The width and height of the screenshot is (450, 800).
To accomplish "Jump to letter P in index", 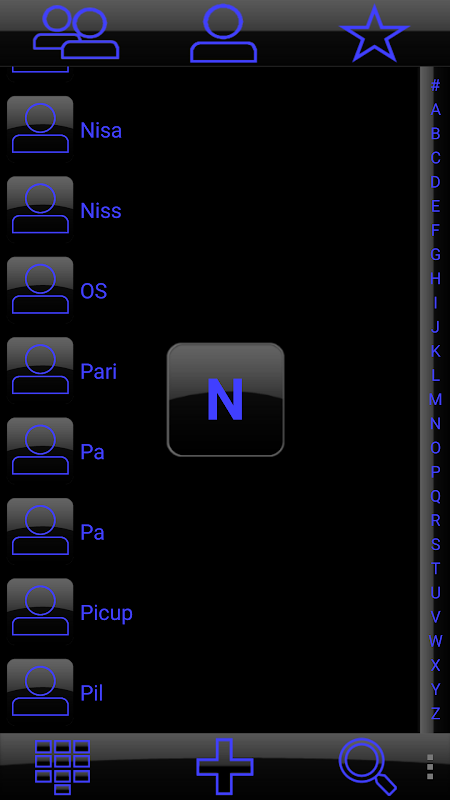I will tap(435, 472).
